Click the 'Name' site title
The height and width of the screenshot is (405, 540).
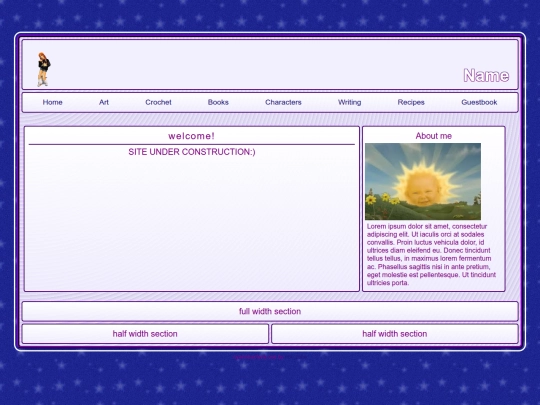tap(486, 75)
